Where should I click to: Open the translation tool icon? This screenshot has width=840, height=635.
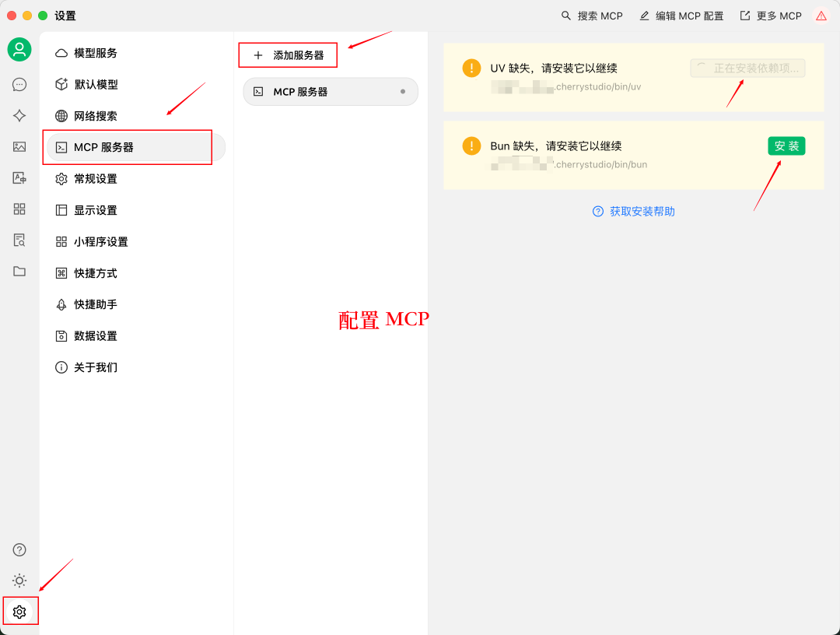point(19,177)
